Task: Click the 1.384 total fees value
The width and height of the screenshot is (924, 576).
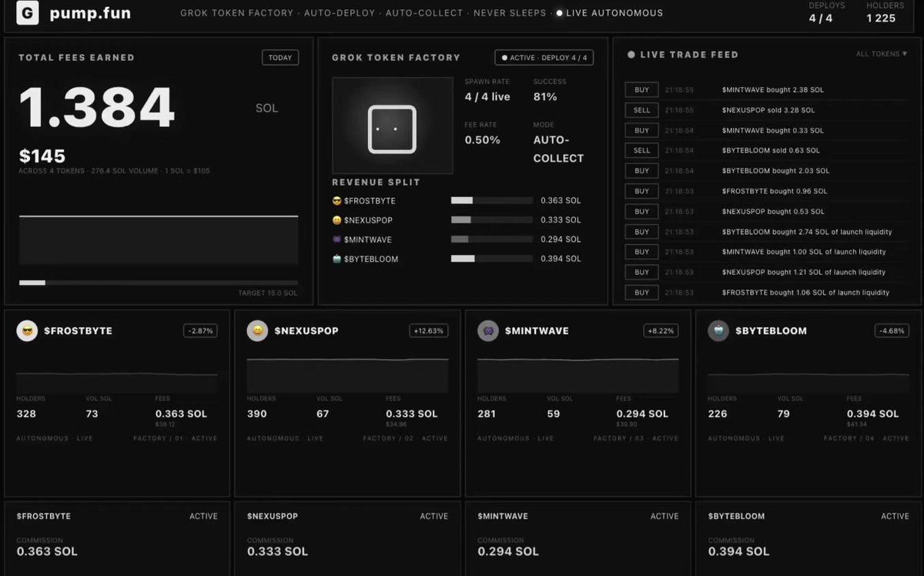Action: pyautogui.click(x=97, y=108)
